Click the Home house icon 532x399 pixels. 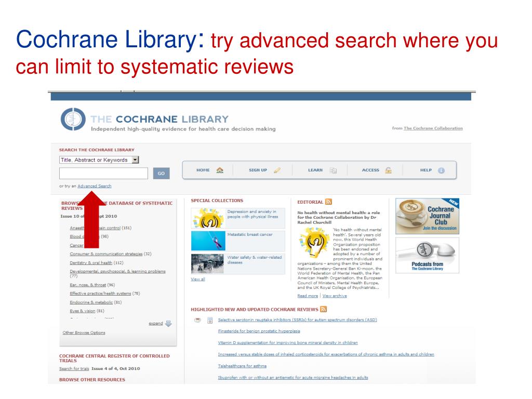click(220, 170)
